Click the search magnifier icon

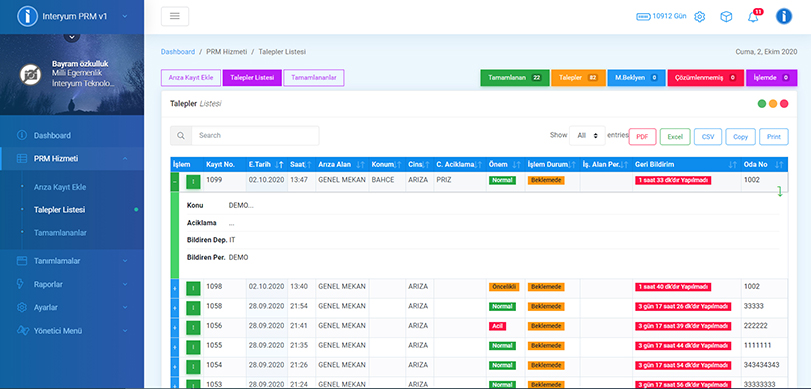(x=181, y=136)
